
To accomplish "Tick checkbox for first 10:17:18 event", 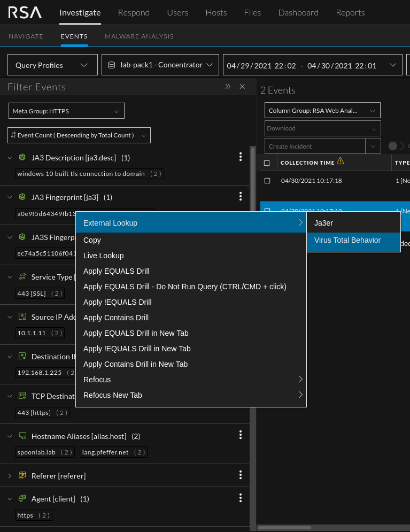I will [267, 181].
